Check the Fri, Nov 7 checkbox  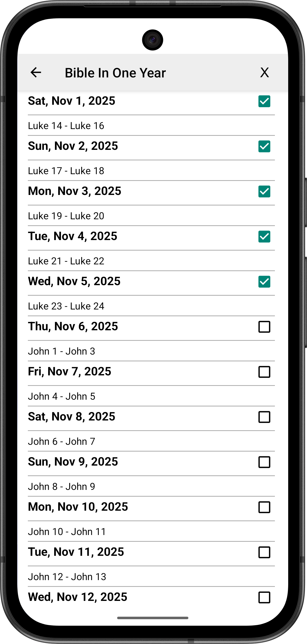(x=264, y=372)
